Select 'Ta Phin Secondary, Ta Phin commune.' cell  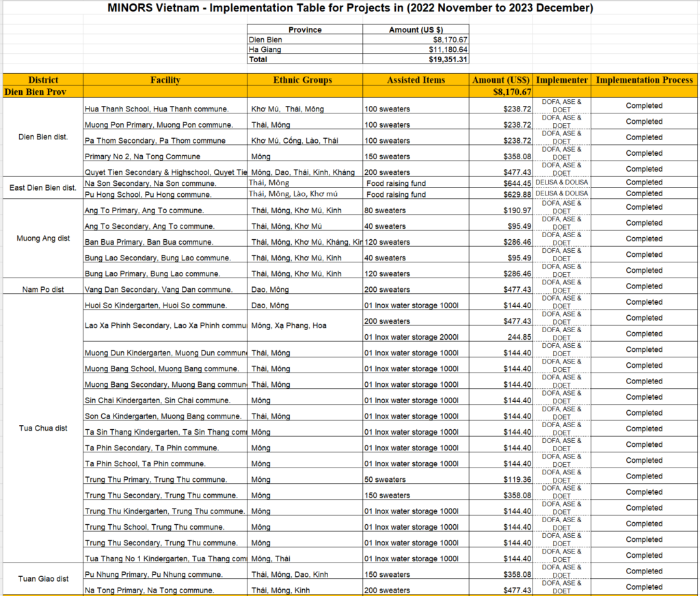[165, 445]
